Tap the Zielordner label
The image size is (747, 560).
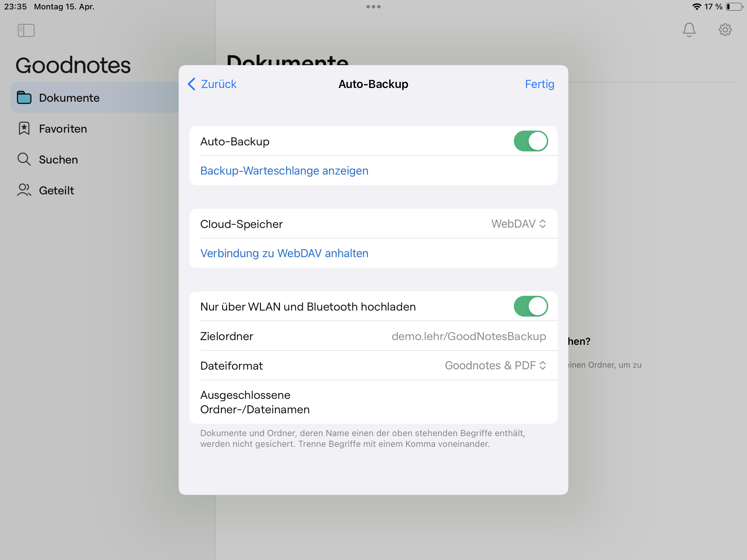(x=227, y=336)
